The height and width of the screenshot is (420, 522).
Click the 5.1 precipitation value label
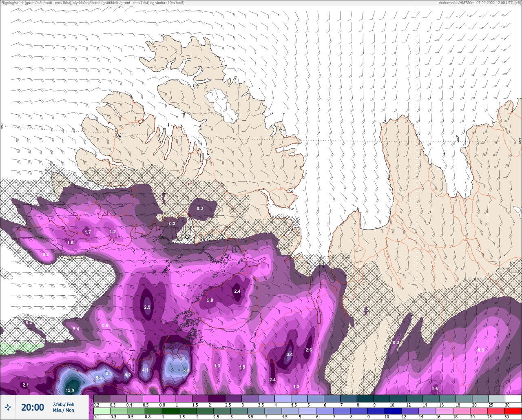tap(109, 374)
